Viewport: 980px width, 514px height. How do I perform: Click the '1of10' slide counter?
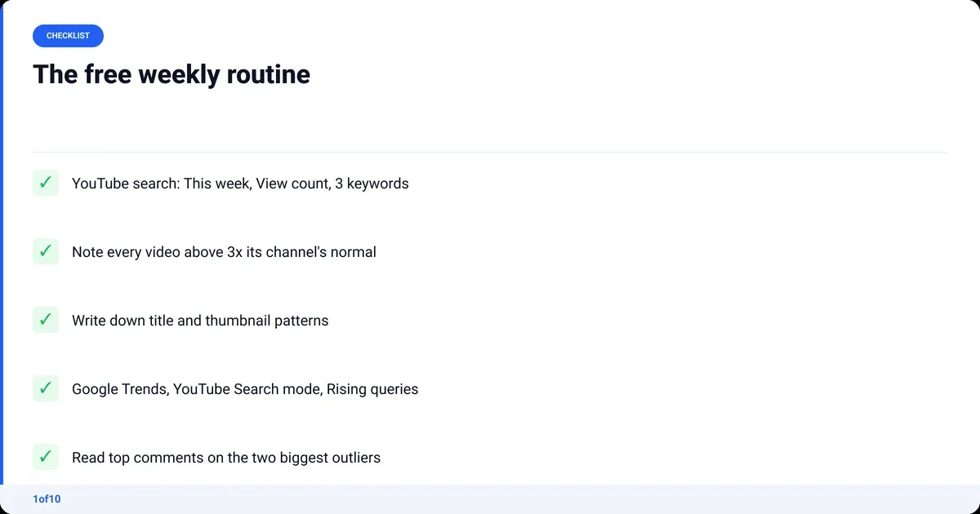click(47, 499)
